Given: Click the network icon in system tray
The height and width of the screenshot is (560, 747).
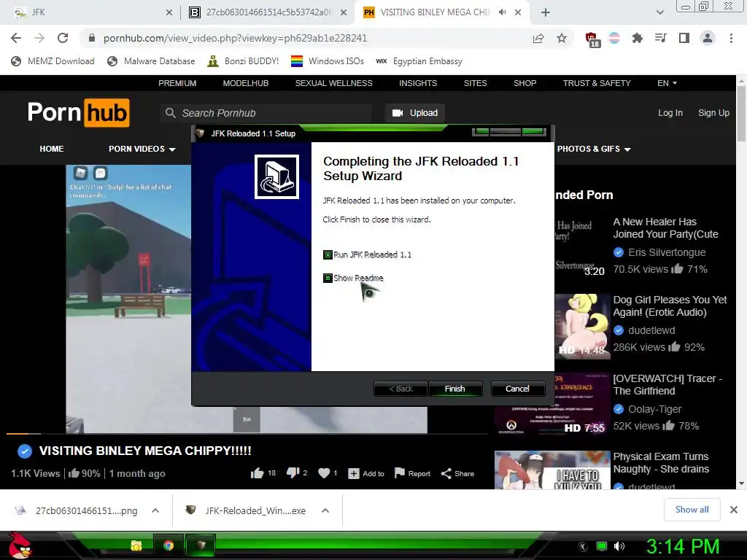Looking at the screenshot, I should (602, 546).
